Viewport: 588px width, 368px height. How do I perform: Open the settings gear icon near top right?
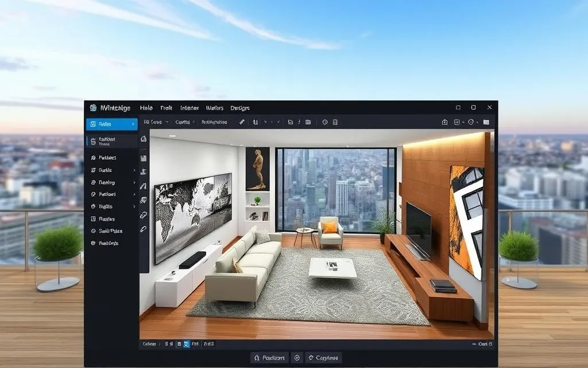[471, 122]
